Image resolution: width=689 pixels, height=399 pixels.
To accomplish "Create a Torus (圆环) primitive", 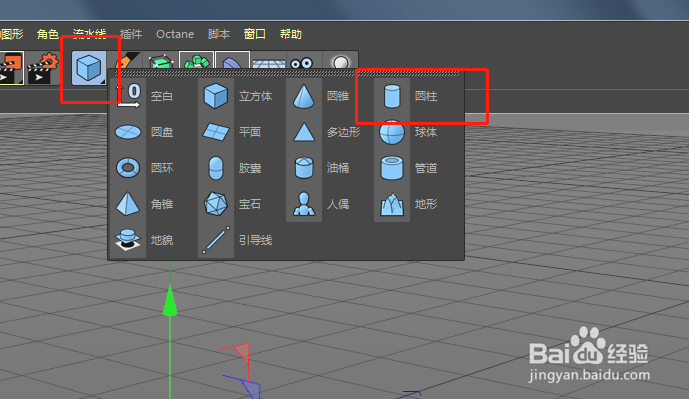I will (x=145, y=168).
